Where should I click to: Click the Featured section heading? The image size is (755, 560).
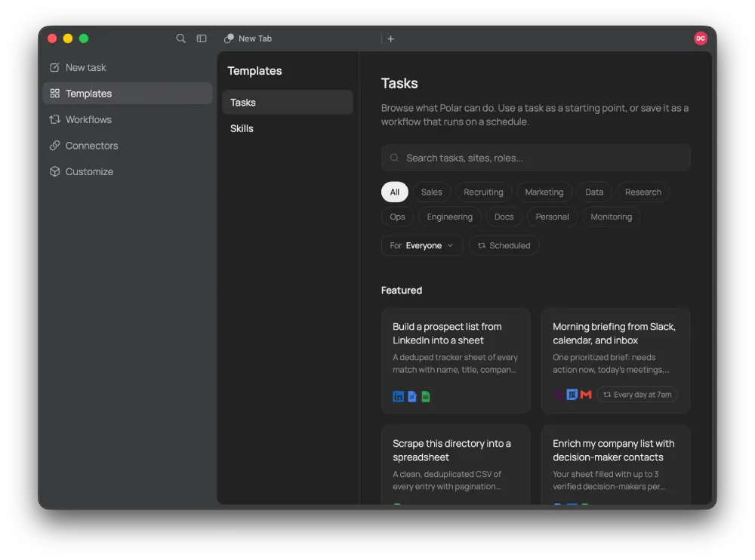pos(402,291)
